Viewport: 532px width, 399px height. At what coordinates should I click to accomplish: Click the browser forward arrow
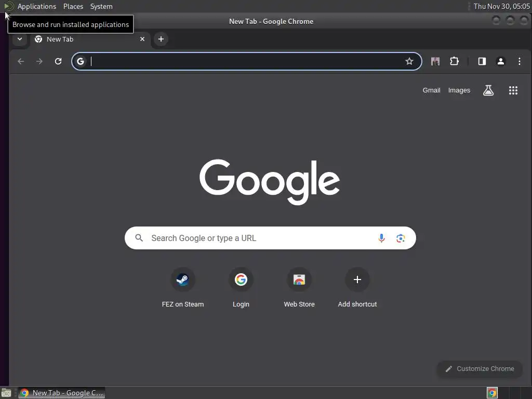pos(39,61)
